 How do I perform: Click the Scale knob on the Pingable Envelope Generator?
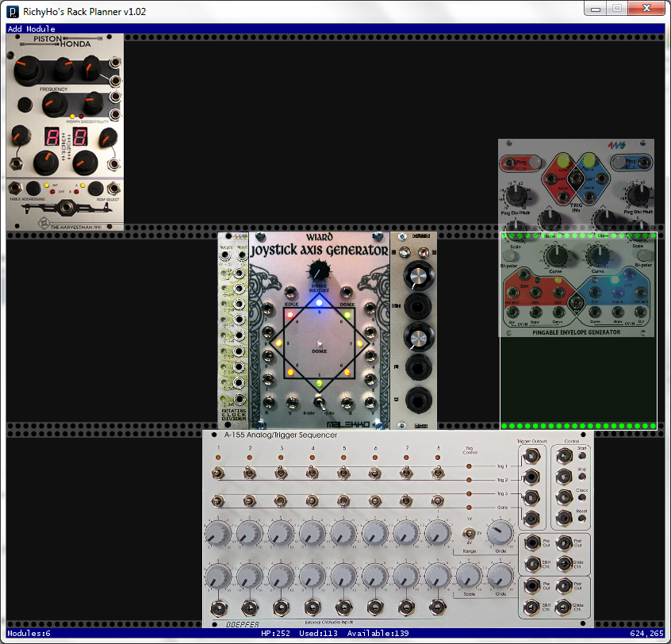[x=509, y=255]
